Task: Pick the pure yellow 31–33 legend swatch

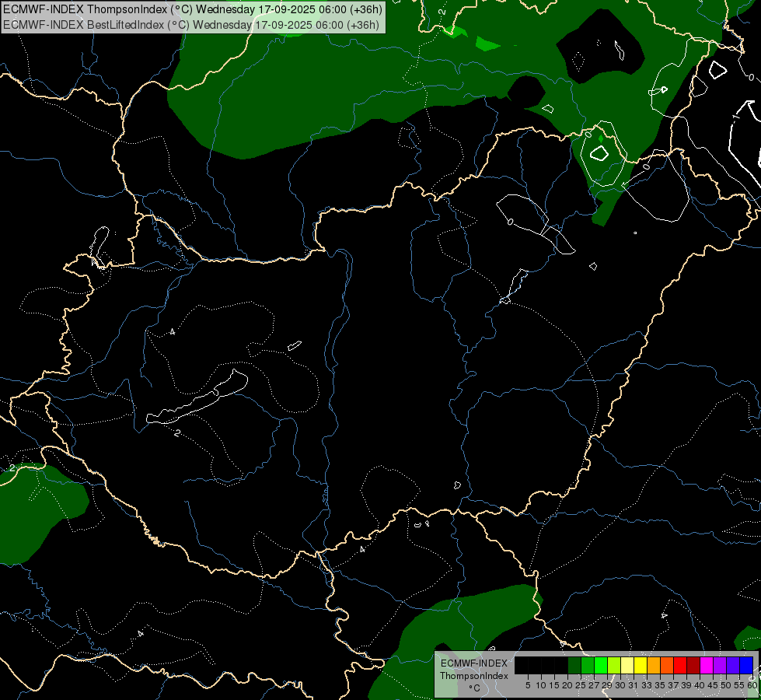Action: point(641,665)
